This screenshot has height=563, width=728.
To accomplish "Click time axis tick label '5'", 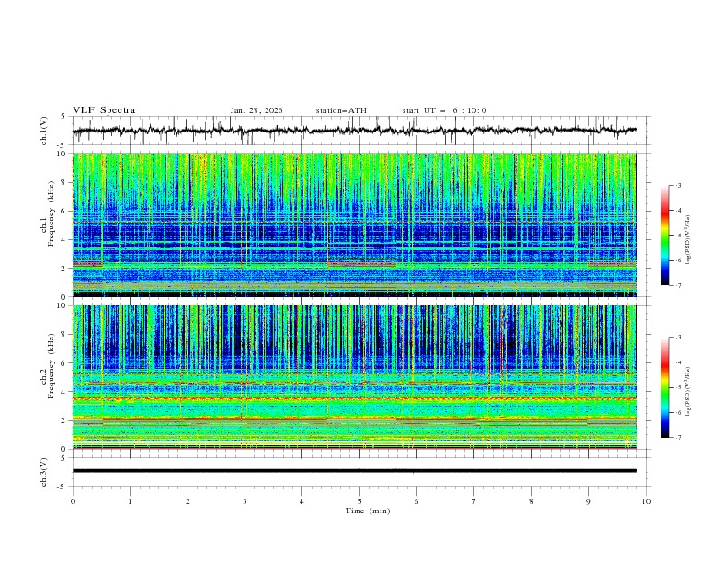I will tap(359, 501).
